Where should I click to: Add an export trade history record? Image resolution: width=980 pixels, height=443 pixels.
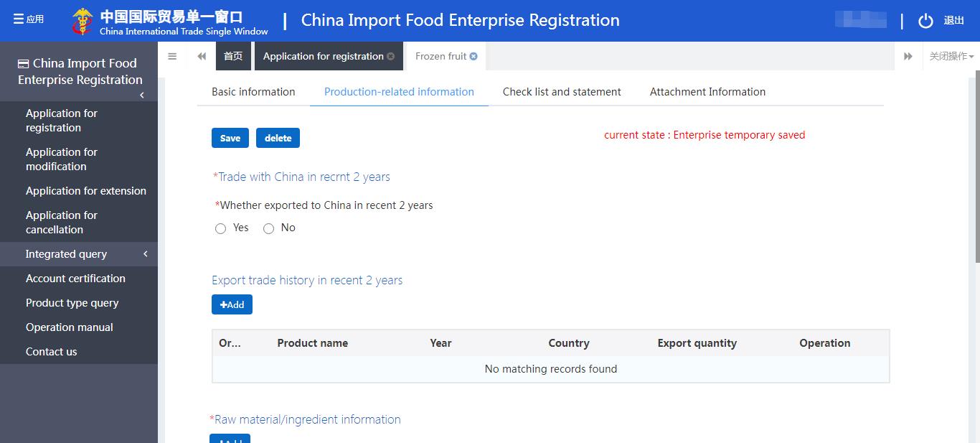point(232,304)
